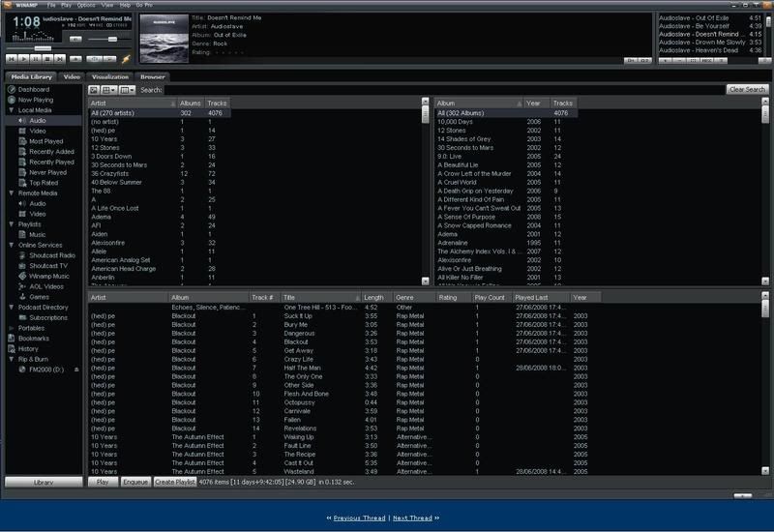774x532 pixels.
Task: Open the playlist misc options button
Action: (x=707, y=61)
